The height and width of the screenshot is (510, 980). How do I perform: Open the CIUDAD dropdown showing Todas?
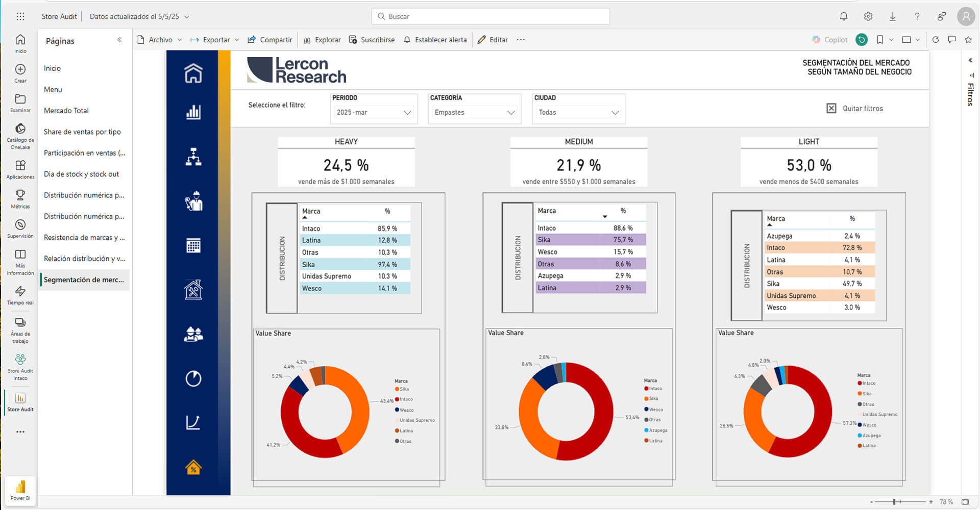click(578, 112)
